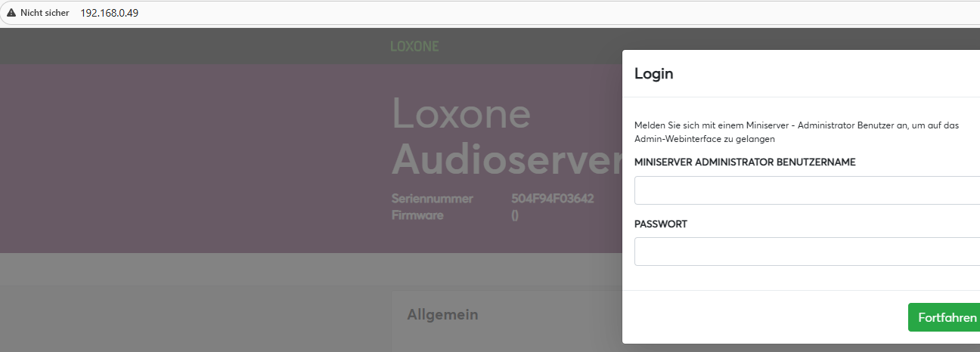Click the PASSWORT field label

pos(661,224)
